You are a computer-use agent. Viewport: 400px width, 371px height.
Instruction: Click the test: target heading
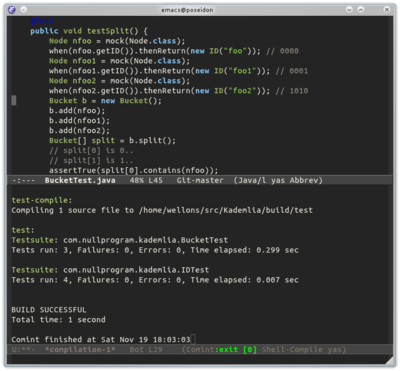(x=23, y=230)
